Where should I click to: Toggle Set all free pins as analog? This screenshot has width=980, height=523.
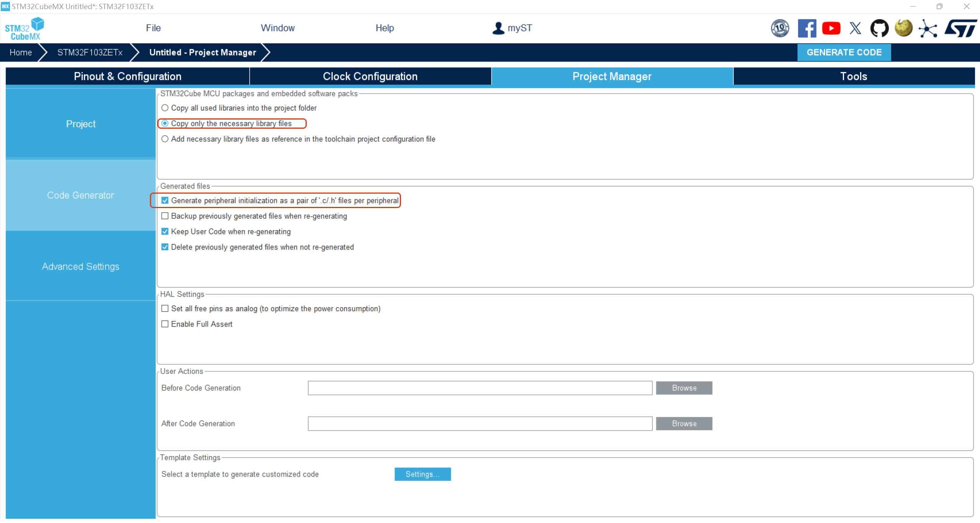165,308
